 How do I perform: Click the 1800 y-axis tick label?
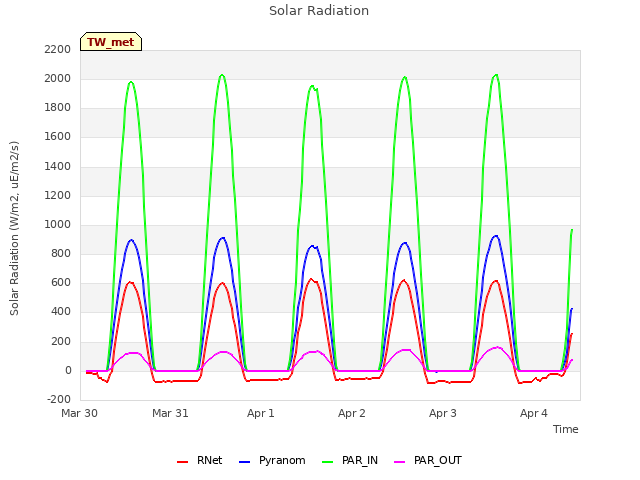point(58,107)
